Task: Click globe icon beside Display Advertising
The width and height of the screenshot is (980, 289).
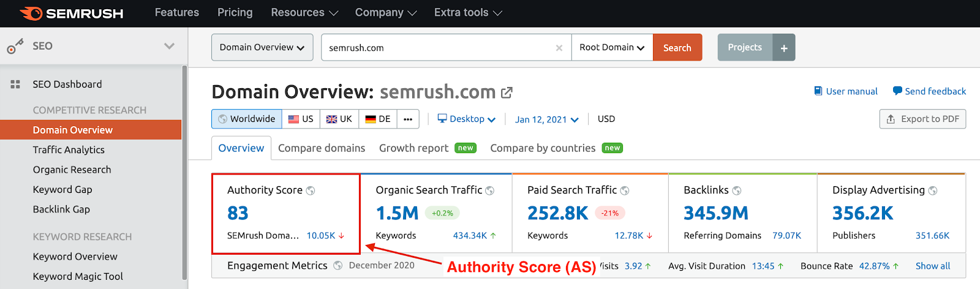Action: click(x=933, y=190)
